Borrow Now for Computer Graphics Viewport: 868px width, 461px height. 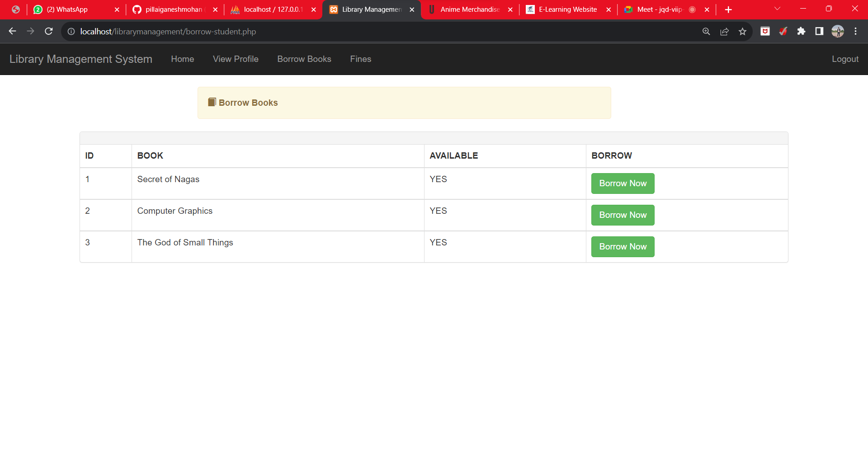coord(623,215)
